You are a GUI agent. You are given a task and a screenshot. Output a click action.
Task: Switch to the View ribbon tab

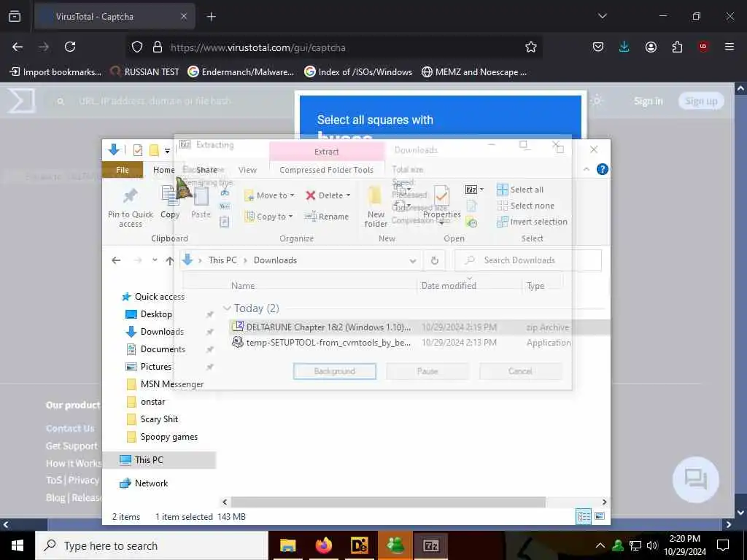click(x=247, y=169)
